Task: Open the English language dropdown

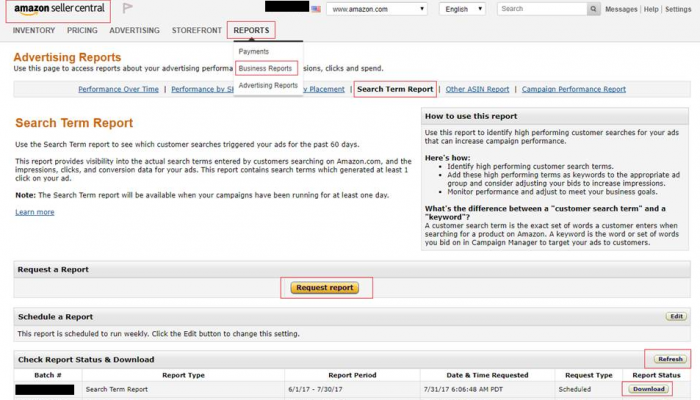Action: (462, 9)
